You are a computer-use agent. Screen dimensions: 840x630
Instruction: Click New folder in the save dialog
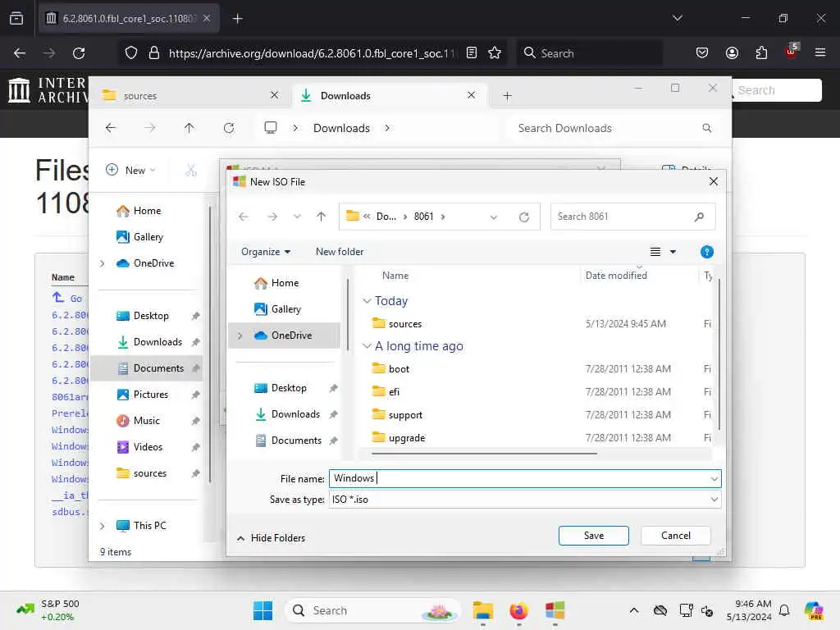click(339, 251)
